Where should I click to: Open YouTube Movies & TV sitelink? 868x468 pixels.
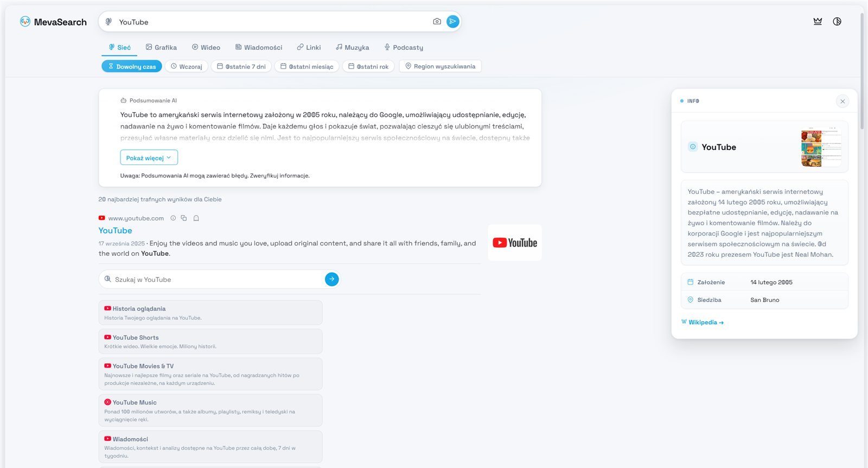click(210, 374)
